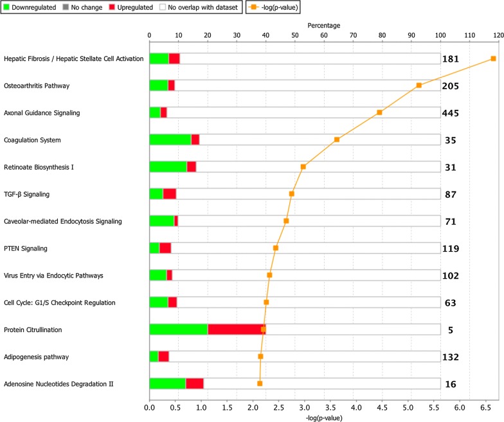Click the orange p-value point for Adipogenesis pathway

click(260, 356)
